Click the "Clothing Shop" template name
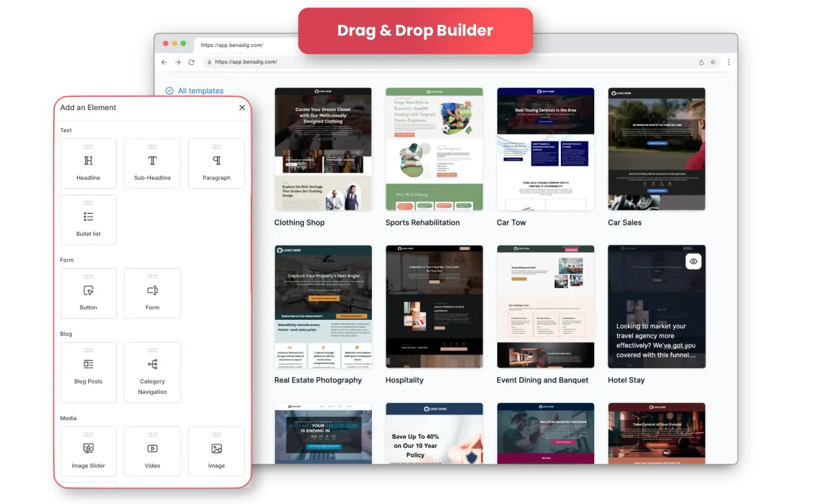Viewport: 831px width, 504px height. pyautogui.click(x=299, y=223)
